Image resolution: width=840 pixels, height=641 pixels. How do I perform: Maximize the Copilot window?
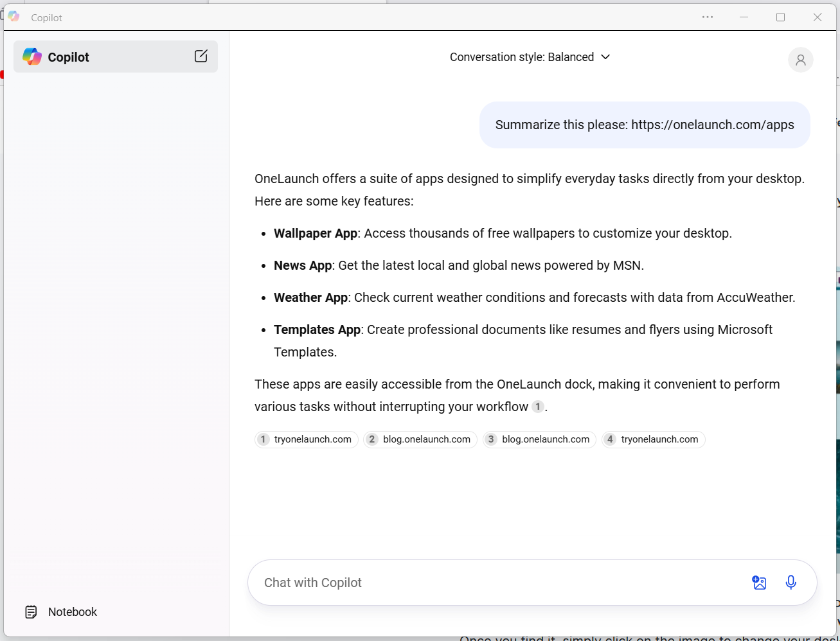point(780,17)
